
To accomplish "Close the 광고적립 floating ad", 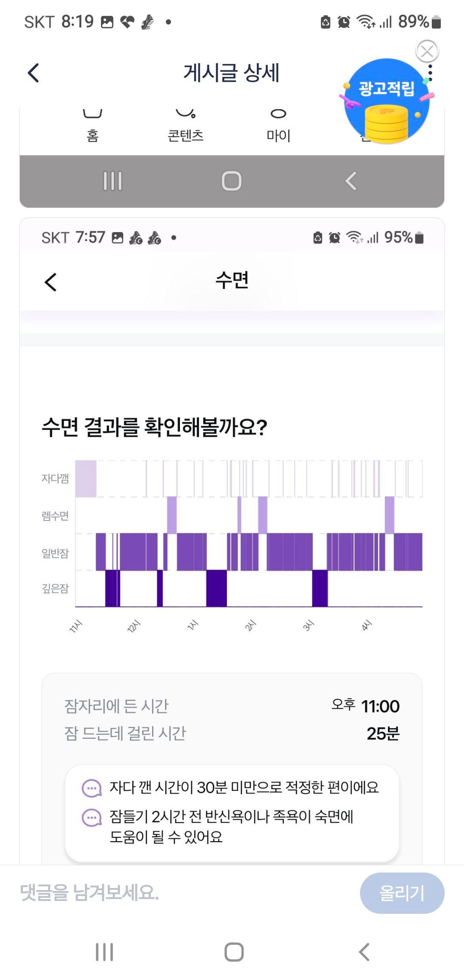I will click(x=427, y=52).
